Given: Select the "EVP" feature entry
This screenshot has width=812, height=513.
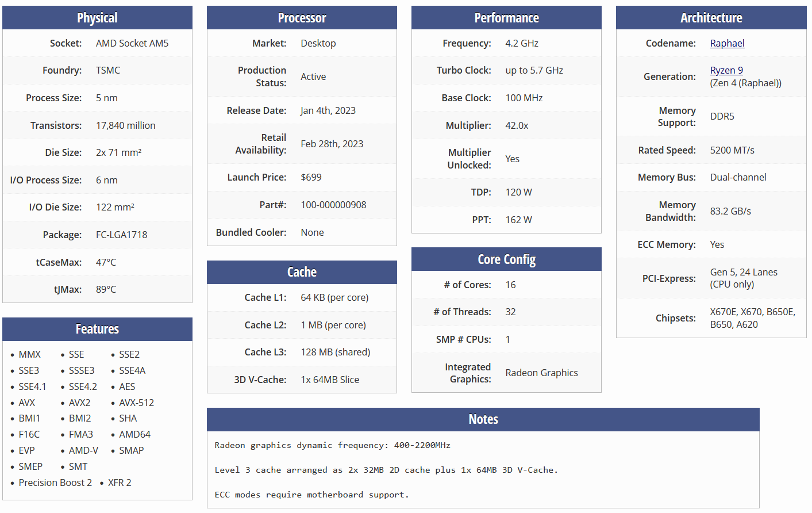Looking at the screenshot, I should [x=26, y=450].
